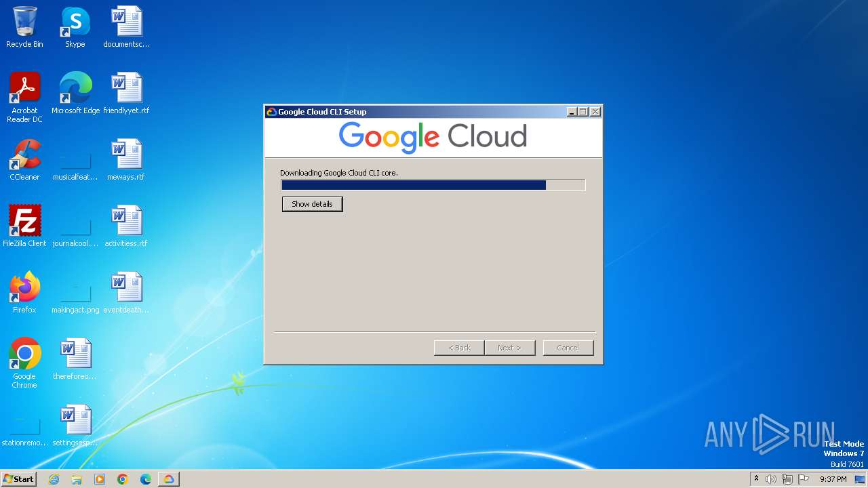Select the Microsoft Edge desktop shortcut
The height and width of the screenshot is (488, 868).
[75, 94]
